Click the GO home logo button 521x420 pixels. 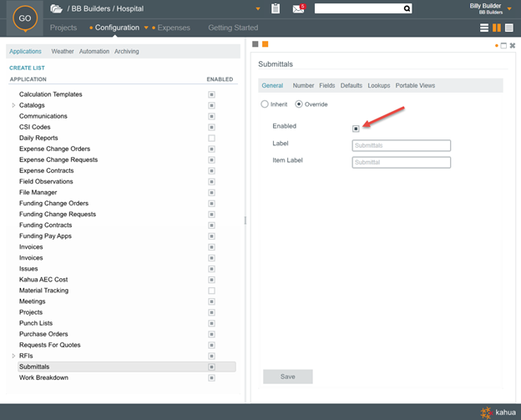pos(26,18)
